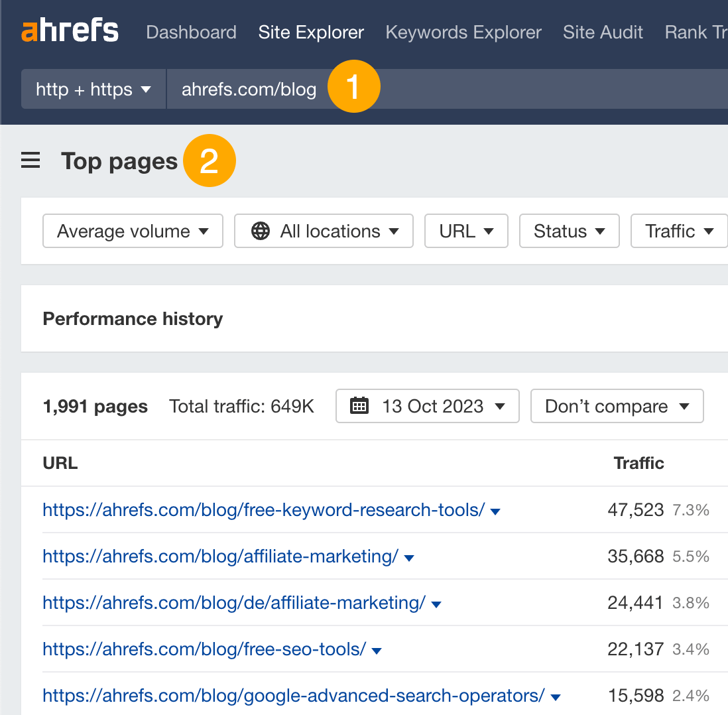Open the affiliate-marketing blog post link
The image size is (728, 715).
click(218, 556)
